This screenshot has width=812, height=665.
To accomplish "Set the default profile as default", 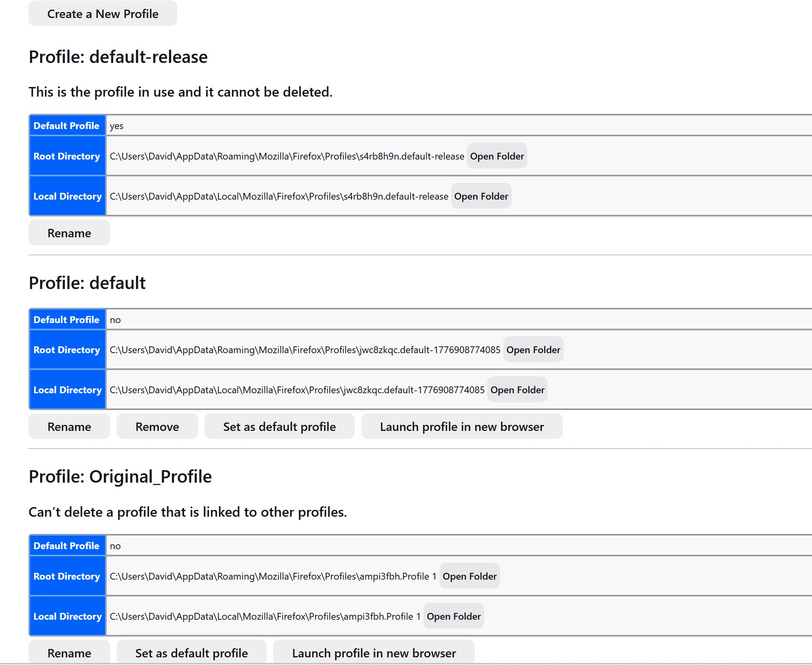I will [x=279, y=426].
